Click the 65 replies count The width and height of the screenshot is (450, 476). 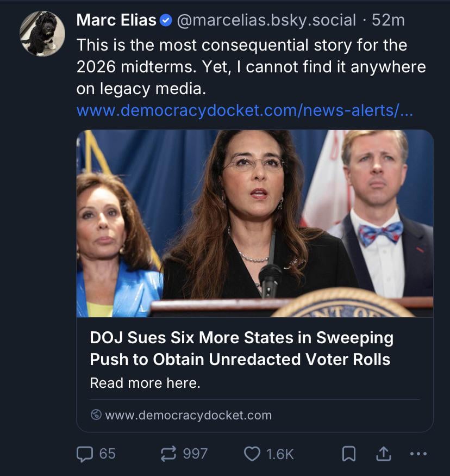point(107,453)
